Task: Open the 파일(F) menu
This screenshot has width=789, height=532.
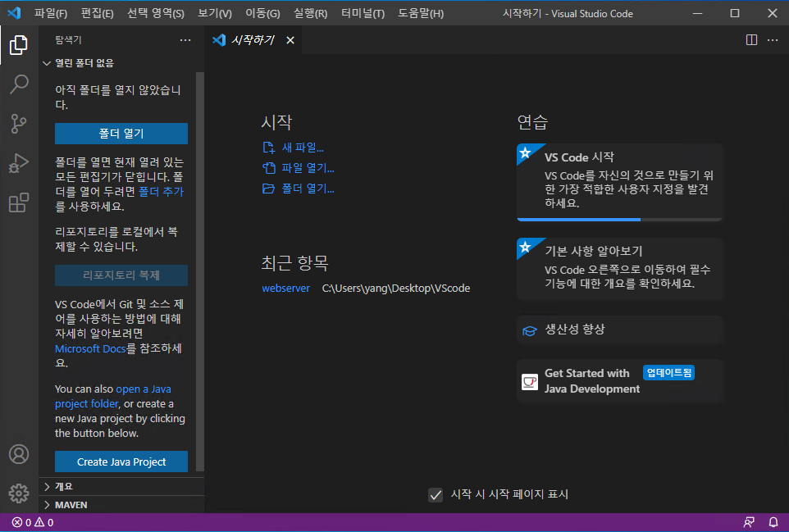Action: [x=51, y=14]
